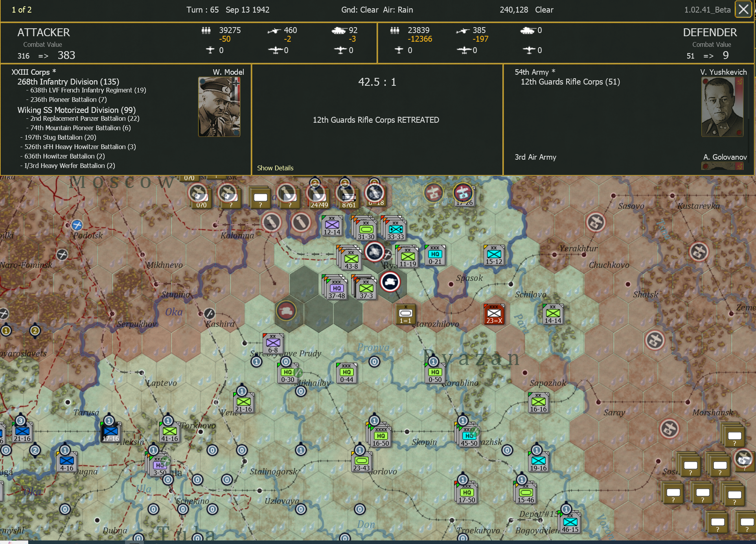
Task: Click W. Model commander portrait
Action: click(219, 107)
